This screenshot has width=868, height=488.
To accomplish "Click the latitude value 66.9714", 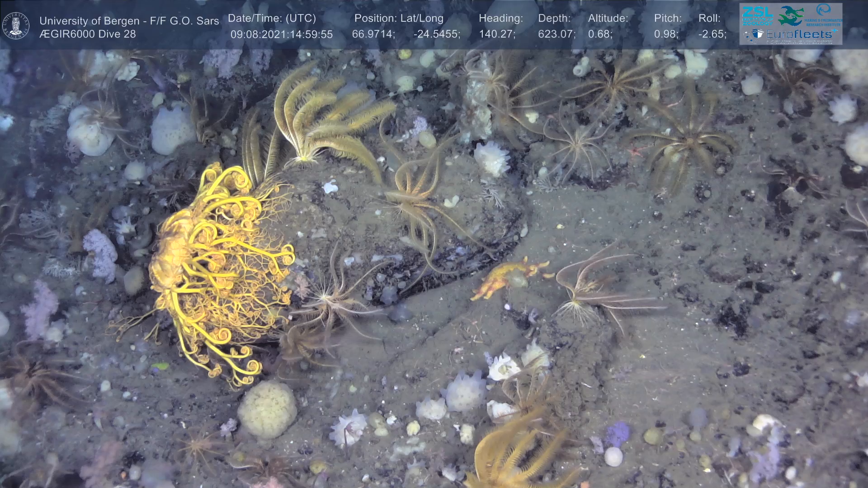I will pyautogui.click(x=373, y=34).
